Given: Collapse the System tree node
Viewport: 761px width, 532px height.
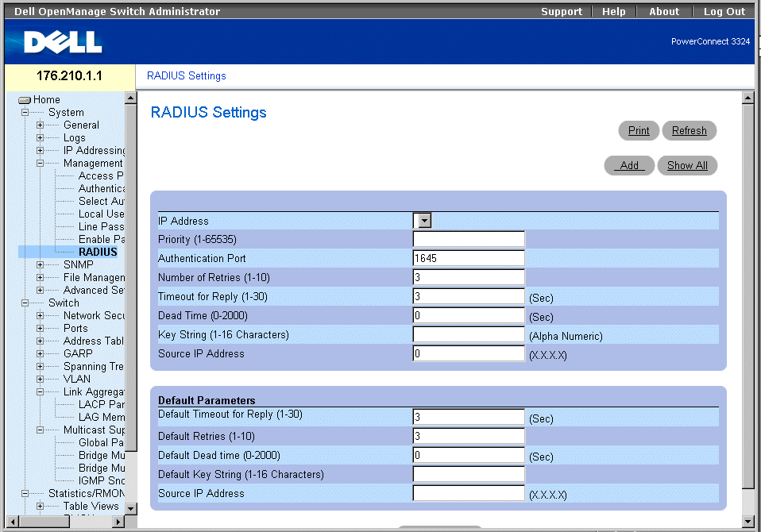Looking at the screenshot, I should (25, 113).
